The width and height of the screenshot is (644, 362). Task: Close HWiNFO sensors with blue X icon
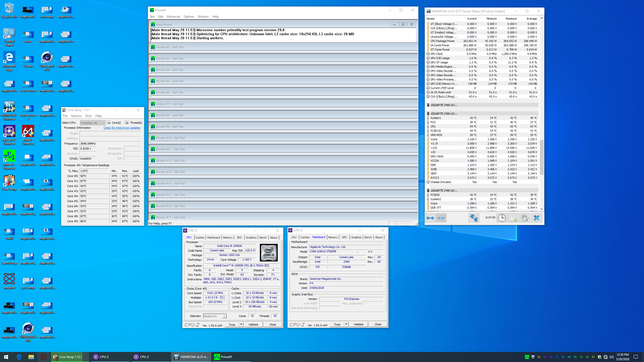[536, 218]
